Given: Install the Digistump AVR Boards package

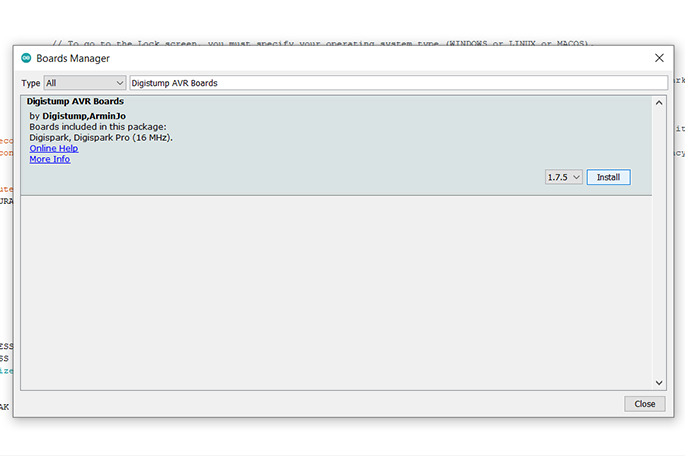Looking at the screenshot, I should [x=608, y=177].
